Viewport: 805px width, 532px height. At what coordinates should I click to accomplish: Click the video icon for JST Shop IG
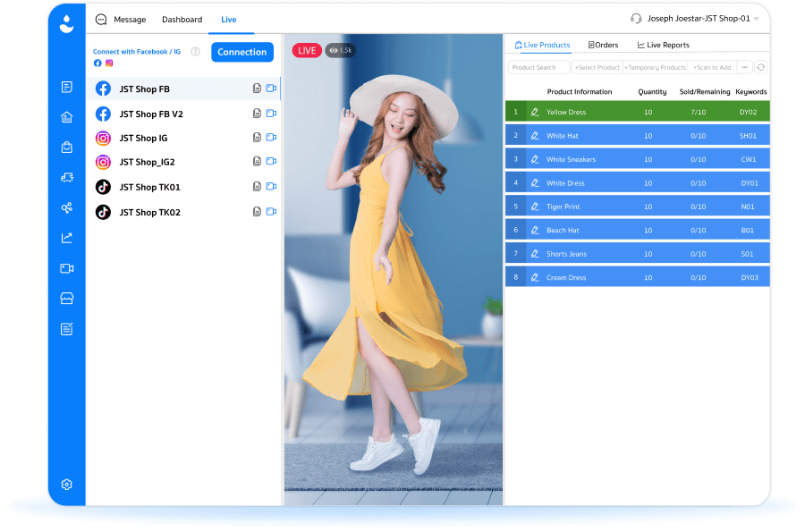[x=271, y=138]
